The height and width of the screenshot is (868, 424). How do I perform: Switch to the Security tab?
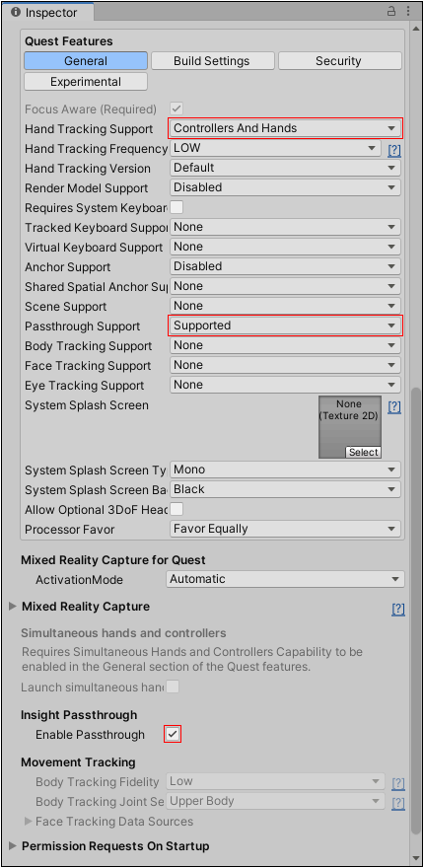tap(340, 61)
